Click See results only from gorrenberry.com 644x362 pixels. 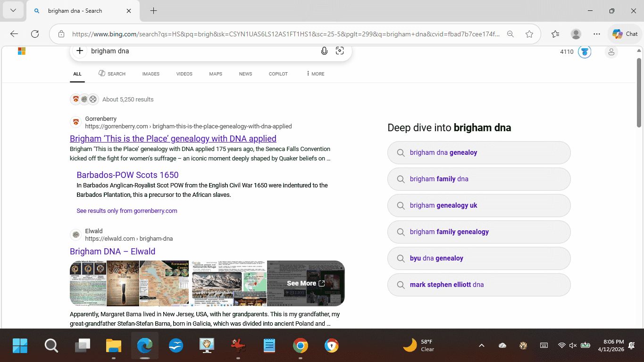coord(127,211)
